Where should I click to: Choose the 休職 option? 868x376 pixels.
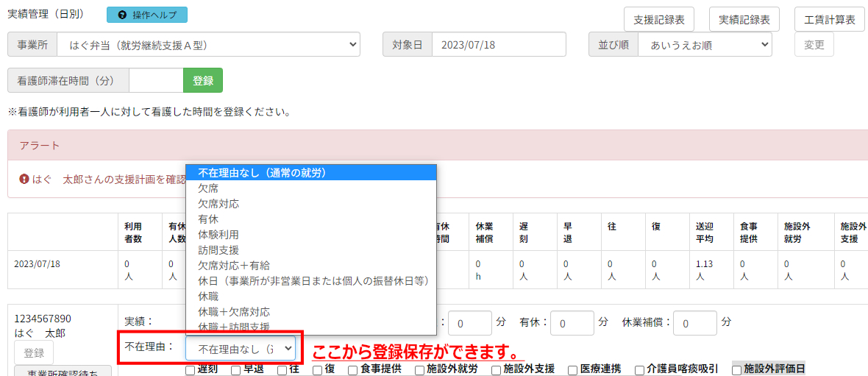[208, 296]
